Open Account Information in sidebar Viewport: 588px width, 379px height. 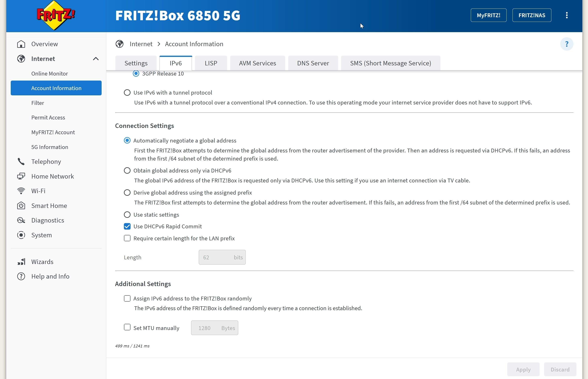56,88
